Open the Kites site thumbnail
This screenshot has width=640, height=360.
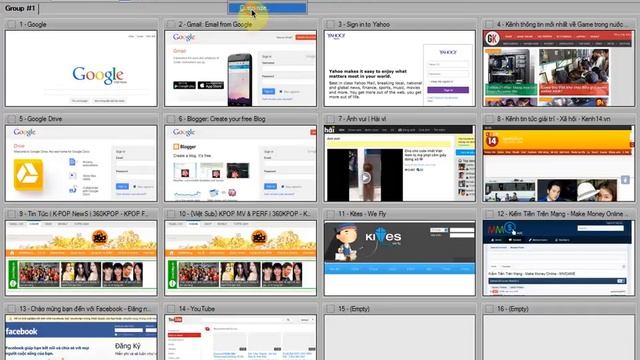(400, 258)
